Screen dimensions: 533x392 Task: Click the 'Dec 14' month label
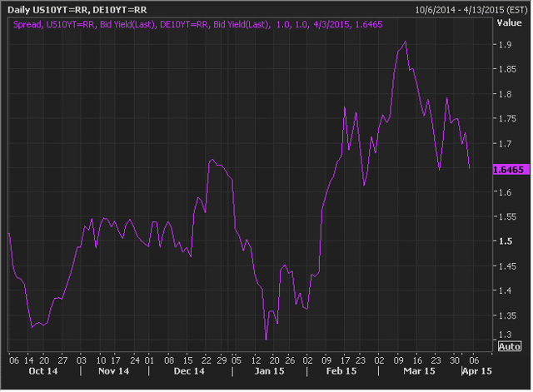click(x=190, y=372)
